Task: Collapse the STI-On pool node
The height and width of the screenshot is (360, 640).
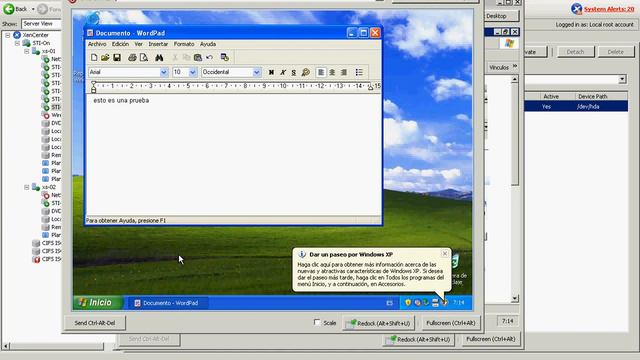Action: coord(18,43)
